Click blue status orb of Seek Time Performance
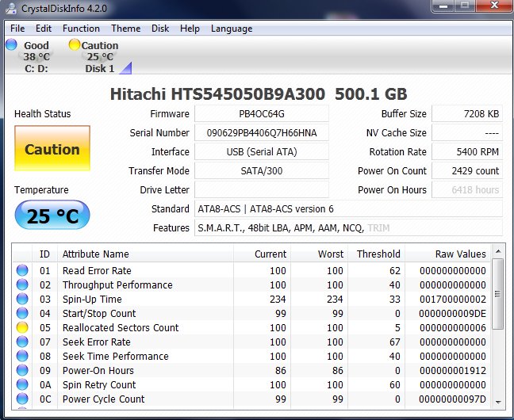 [x=22, y=356]
